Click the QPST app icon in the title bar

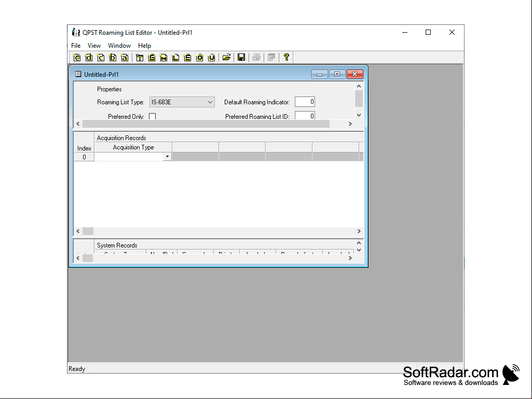(x=76, y=32)
